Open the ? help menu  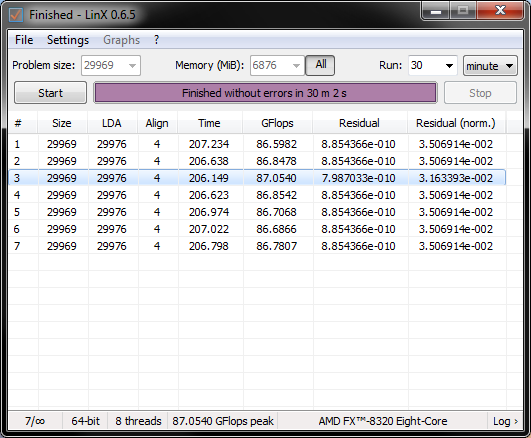tap(156, 40)
